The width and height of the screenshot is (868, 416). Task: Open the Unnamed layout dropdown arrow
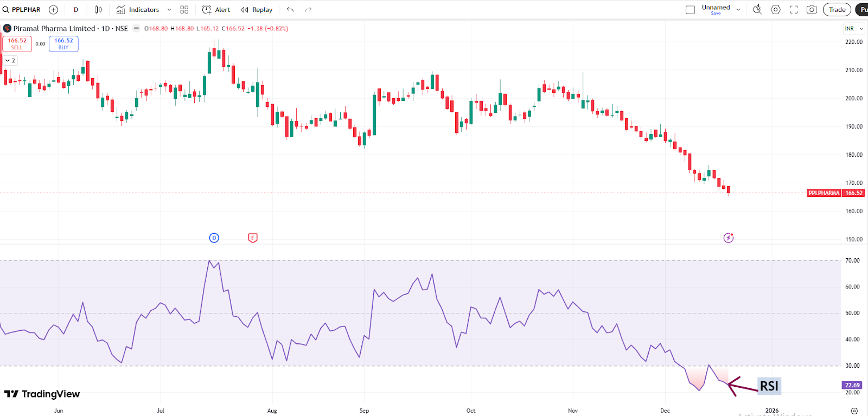pos(738,10)
